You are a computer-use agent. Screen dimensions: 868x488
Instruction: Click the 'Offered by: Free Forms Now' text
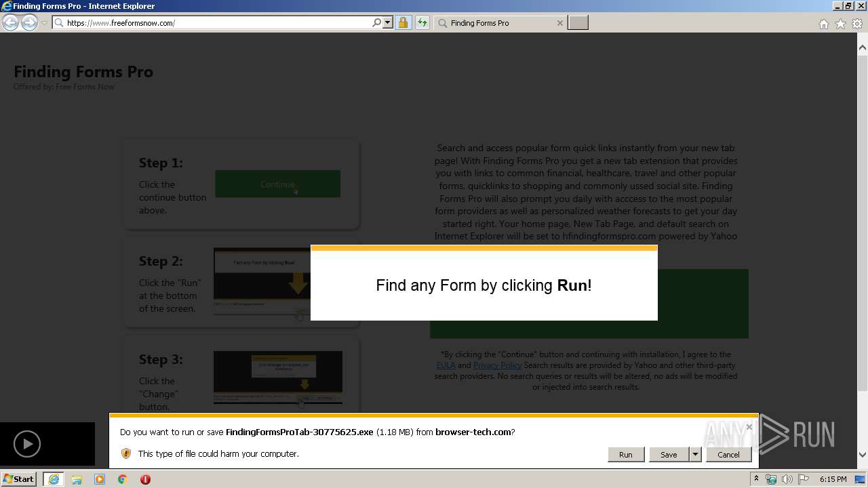(64, 87)
